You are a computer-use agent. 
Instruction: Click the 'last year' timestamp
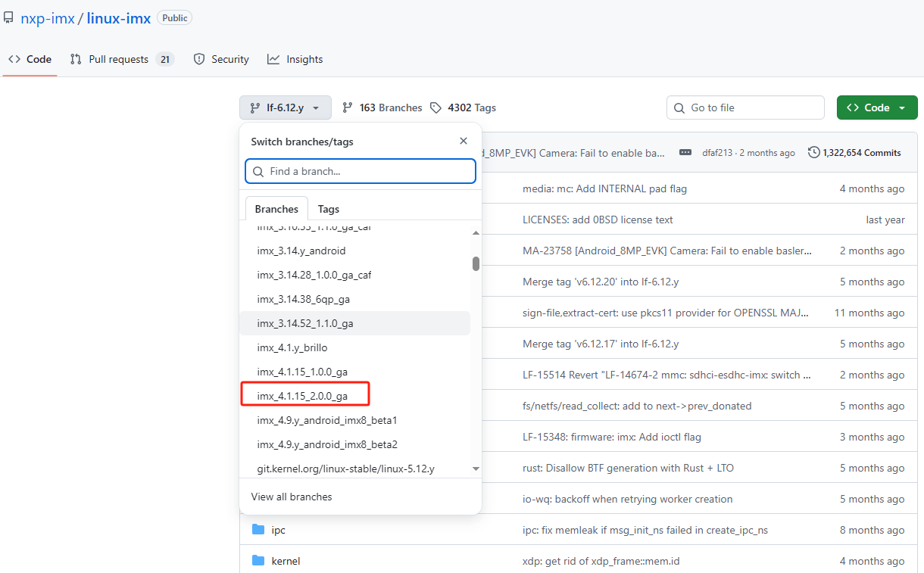click(x=885, y=220)
